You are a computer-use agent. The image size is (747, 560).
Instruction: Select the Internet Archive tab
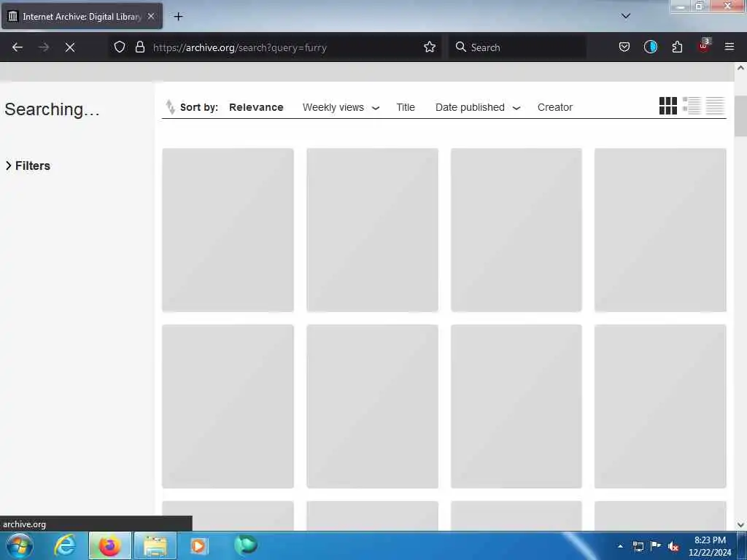(82, 16)
